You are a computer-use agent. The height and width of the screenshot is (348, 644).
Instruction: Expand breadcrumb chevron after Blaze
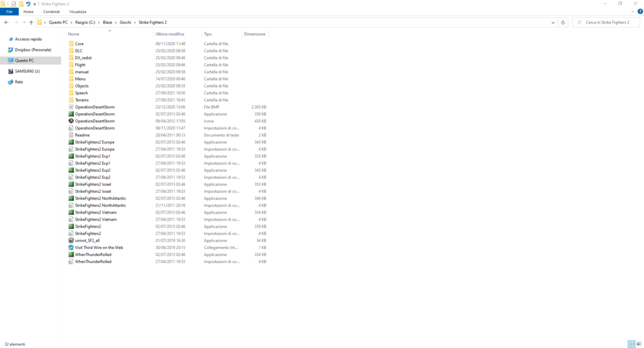116,23
